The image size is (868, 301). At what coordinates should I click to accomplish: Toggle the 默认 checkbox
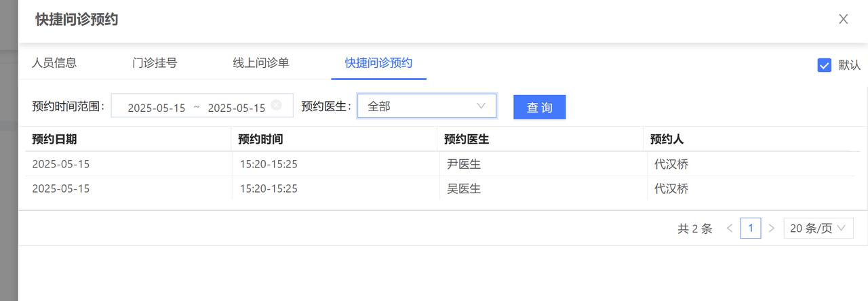(x=825, y=65)
